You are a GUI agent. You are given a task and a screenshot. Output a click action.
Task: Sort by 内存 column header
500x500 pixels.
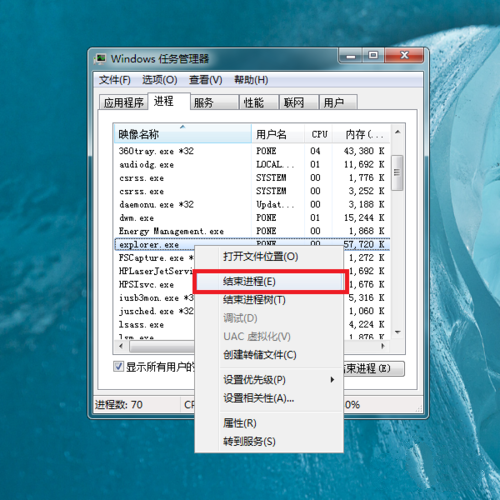pyautogui.click(x=361, y=134)
